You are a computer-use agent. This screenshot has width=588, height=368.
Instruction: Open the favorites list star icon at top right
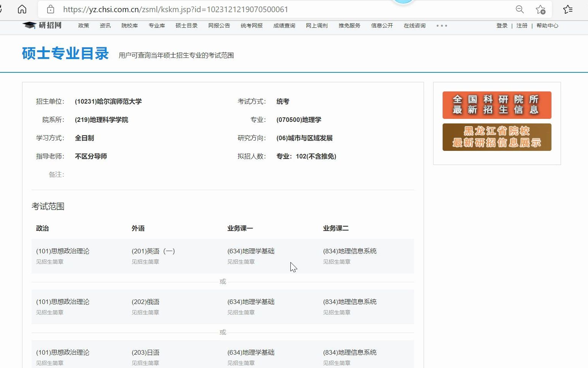[x=568, y=9]
